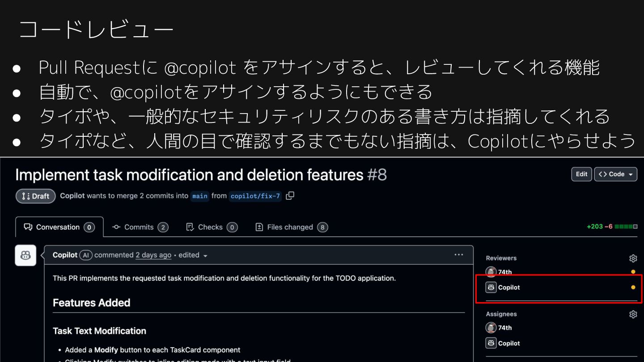Open the Reviewers settings gear

pos(633,258)
